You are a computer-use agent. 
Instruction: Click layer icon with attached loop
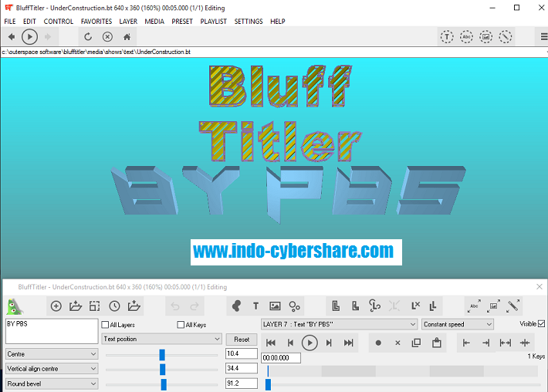pyautogui.click(x=374, y=306)
